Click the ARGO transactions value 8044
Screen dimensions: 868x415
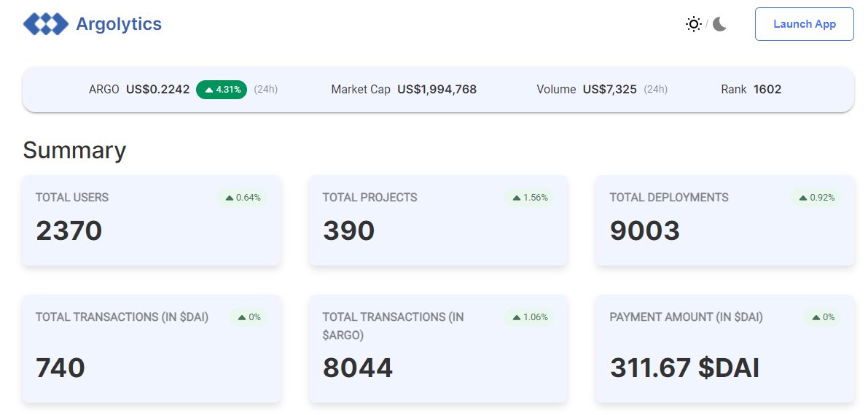358,368
